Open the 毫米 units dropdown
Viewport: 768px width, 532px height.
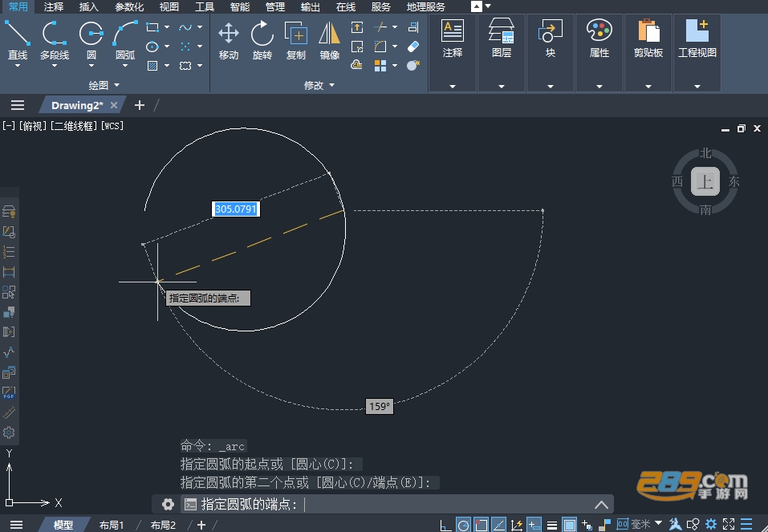point(647,524)
